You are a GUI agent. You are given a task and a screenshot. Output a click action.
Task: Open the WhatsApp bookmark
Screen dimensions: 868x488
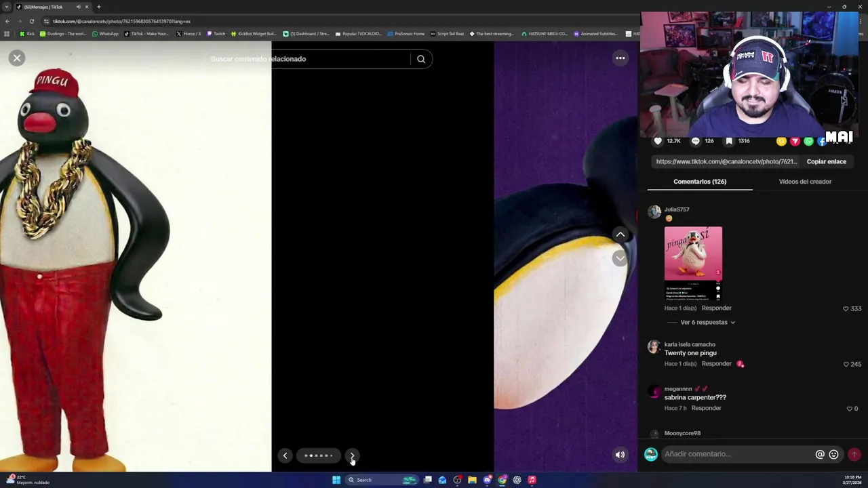pos(105,34)
